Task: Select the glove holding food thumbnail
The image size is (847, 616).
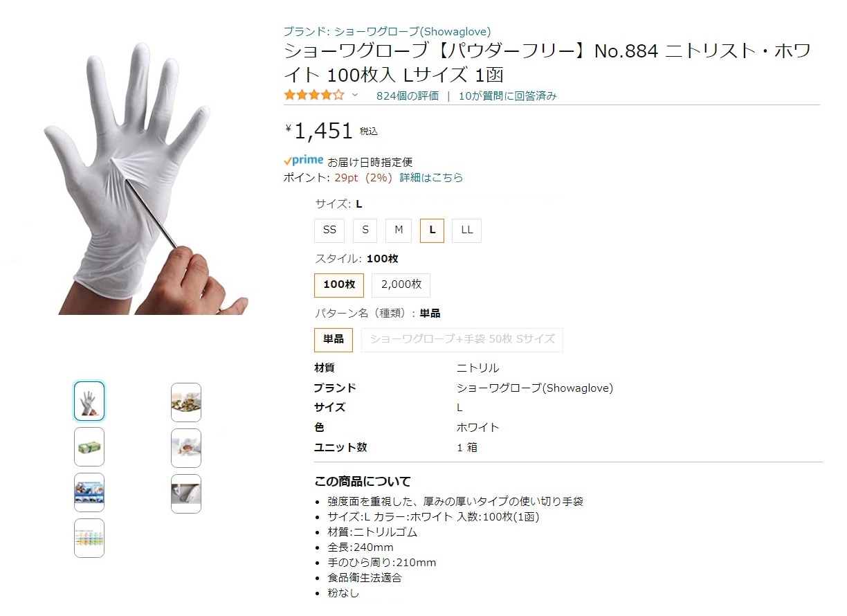Action: pos(186,448)
